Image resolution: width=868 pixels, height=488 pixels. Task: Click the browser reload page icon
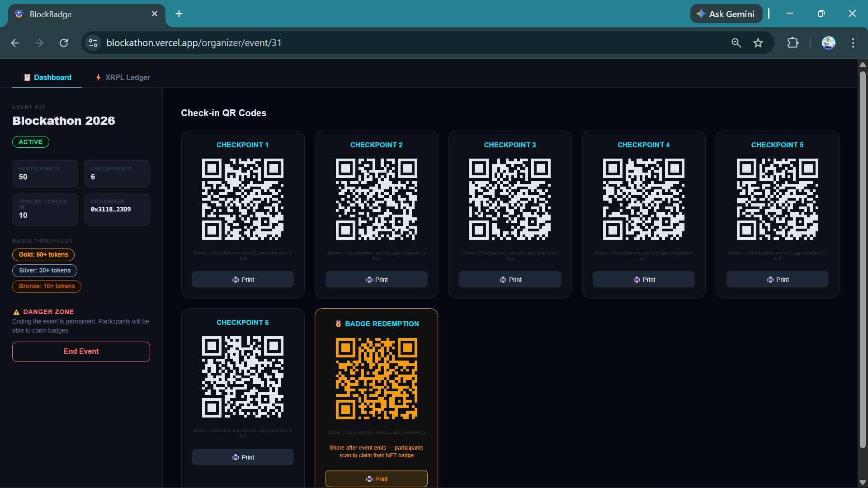64,43
